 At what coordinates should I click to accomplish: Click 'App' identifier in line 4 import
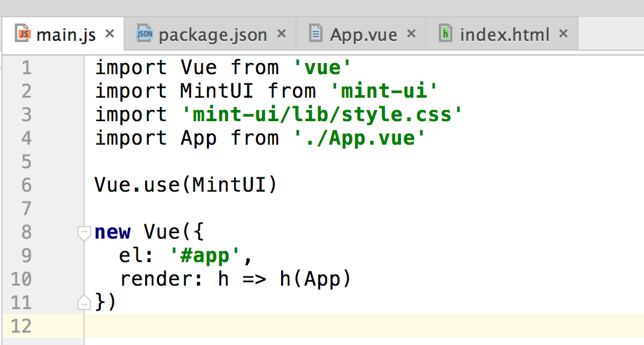click(x=198, y=139)
